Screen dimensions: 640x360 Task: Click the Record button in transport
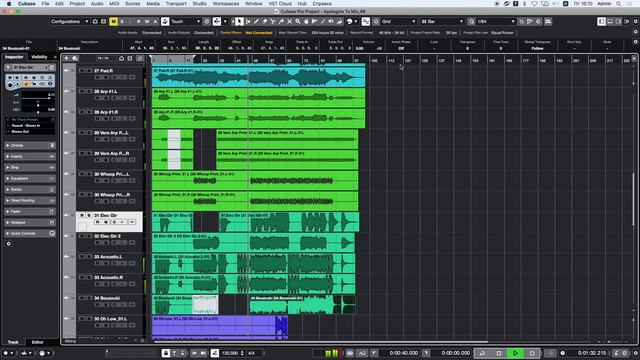(532, 353)
